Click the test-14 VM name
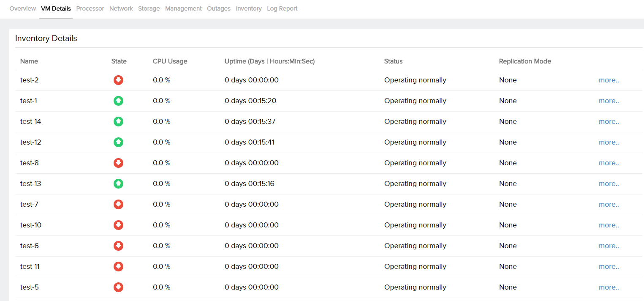This screenshot has height=301, width=644. click(x=31, y=121)
